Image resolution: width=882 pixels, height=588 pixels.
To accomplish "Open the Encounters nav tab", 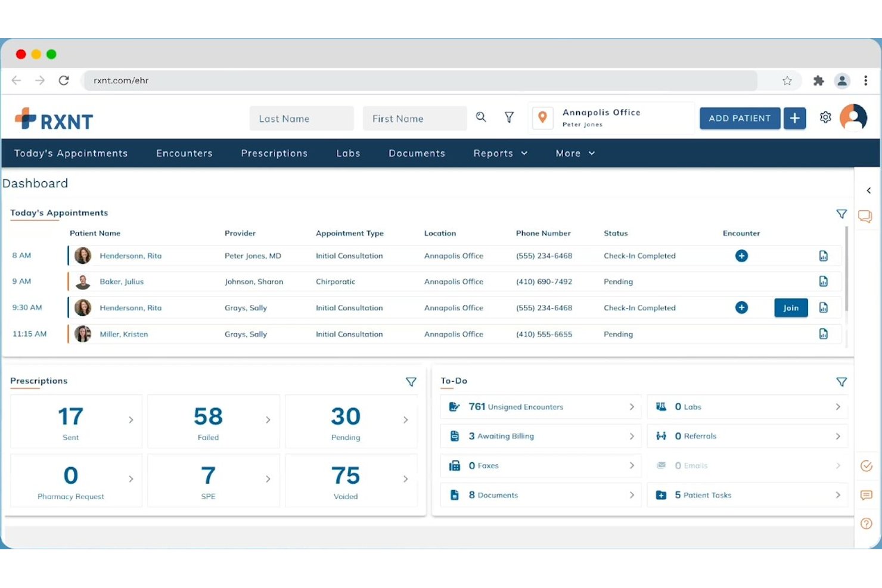I will coord(184,153).
